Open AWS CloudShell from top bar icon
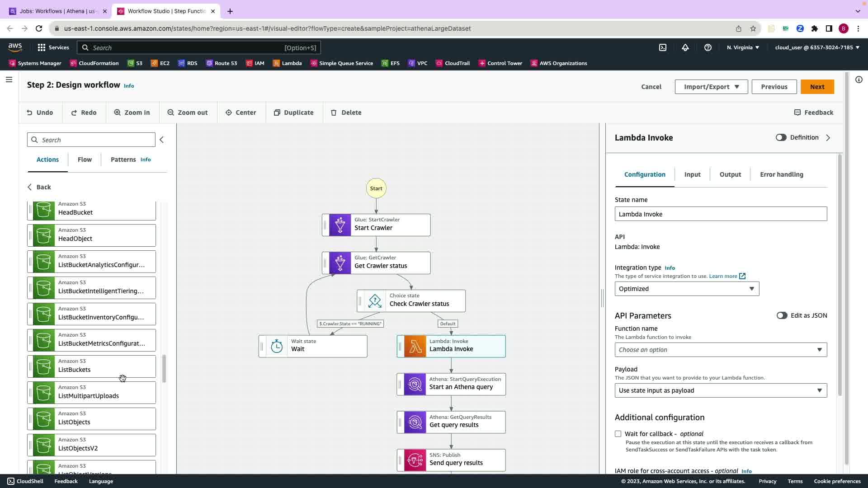The height and width of the screenshot is (488, 868). (663, 47)
